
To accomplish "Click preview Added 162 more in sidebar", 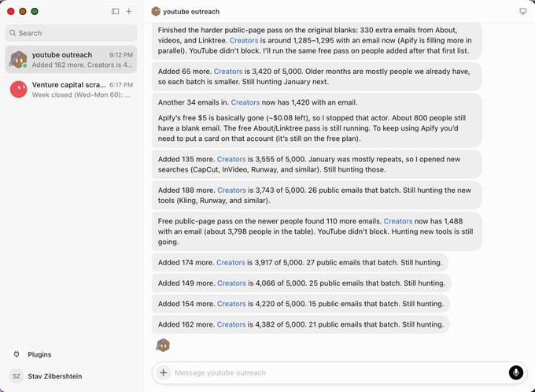I will [83, 65].
